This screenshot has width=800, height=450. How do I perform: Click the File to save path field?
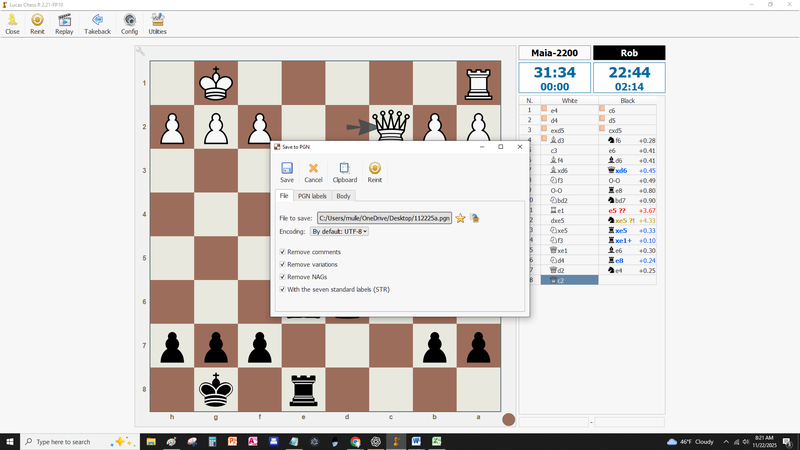[384, 217]
